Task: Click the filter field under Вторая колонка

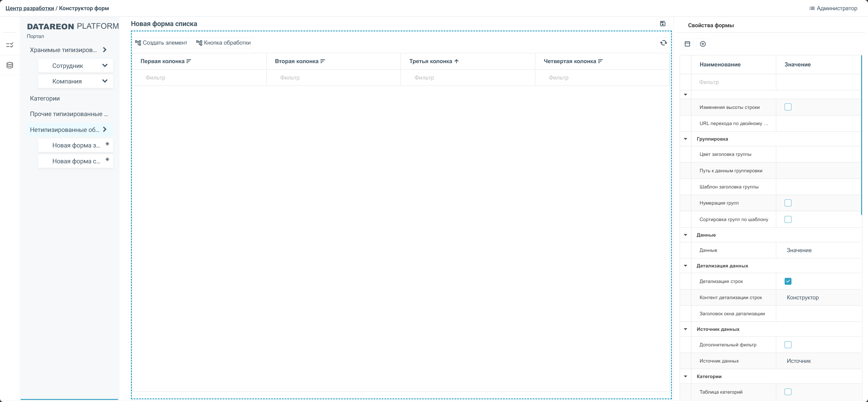Action: (x=333, y=77)
